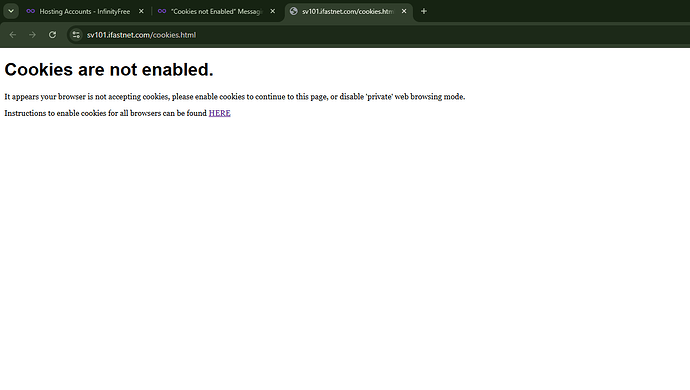
Task: Open the HERE instructions link
Action: click(x=220, y=113)
